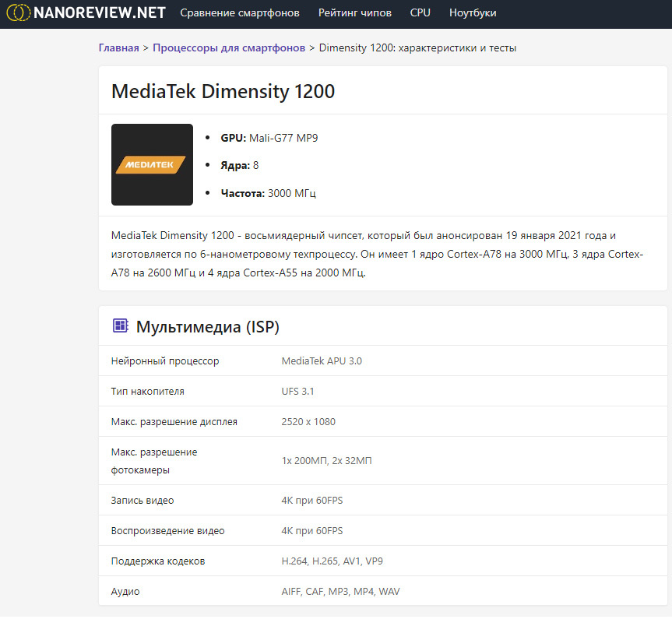The width and height of the screenshot is (672, 619).
Task: Click Макс. разрешение фотокамеры label
Action: tap(154, 461)
